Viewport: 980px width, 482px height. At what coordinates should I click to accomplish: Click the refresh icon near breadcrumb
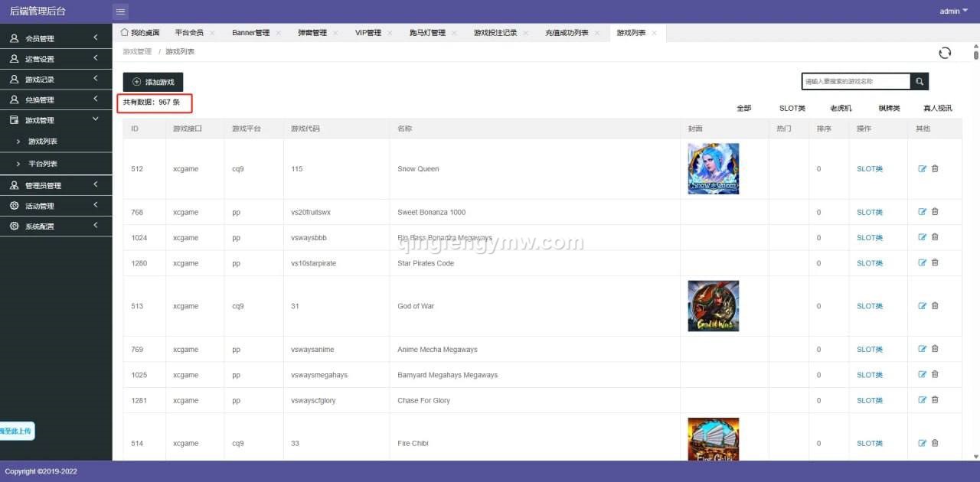click(945, 52)
